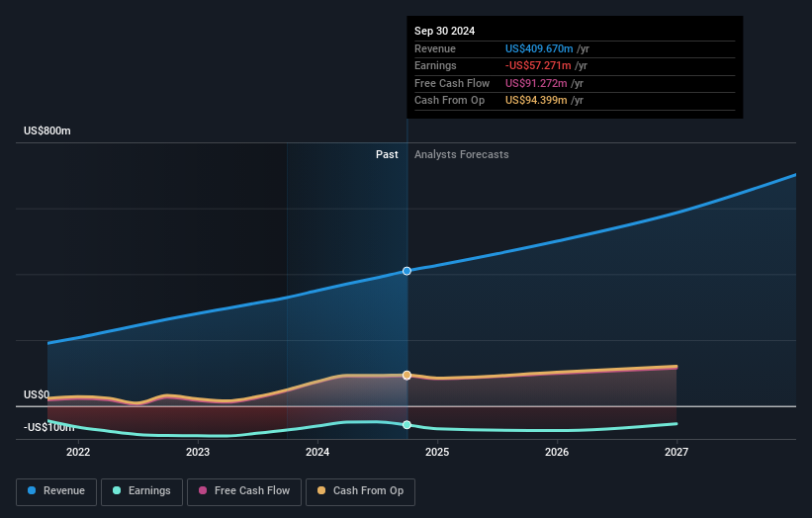The width and height of the screenshot is (812, 518).
Task: Click the Free Cash Flow label in tooltip
Action: 452,83
